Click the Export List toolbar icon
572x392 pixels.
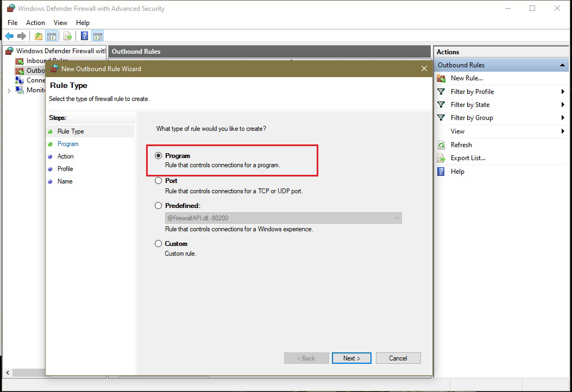tap(67, 36)
